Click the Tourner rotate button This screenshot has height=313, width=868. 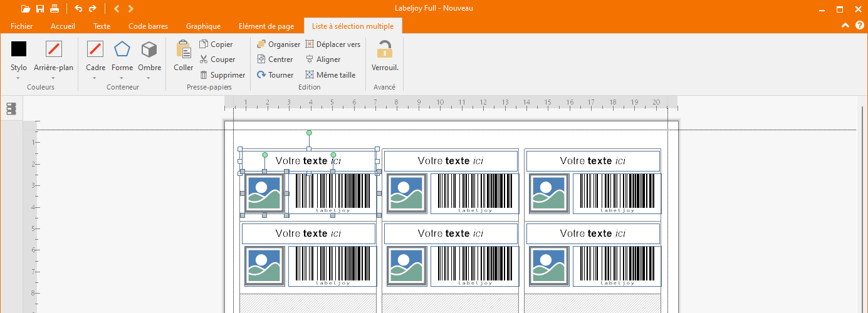click(x=275, y=74)
